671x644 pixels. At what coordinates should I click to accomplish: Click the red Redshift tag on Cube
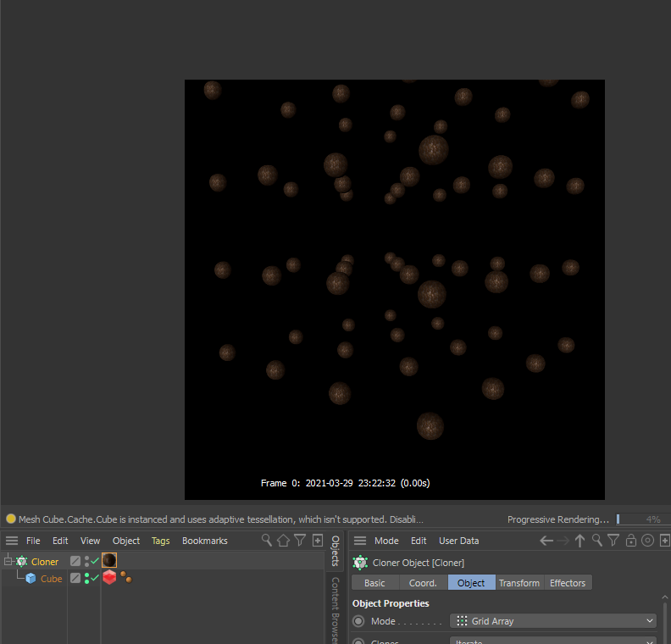coord(109,578)
